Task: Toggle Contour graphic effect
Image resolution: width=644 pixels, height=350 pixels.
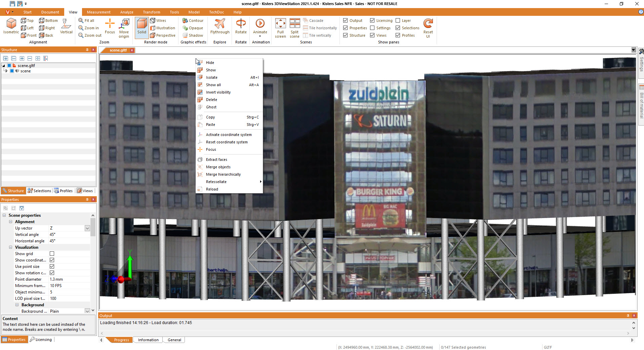Action: 193,21
